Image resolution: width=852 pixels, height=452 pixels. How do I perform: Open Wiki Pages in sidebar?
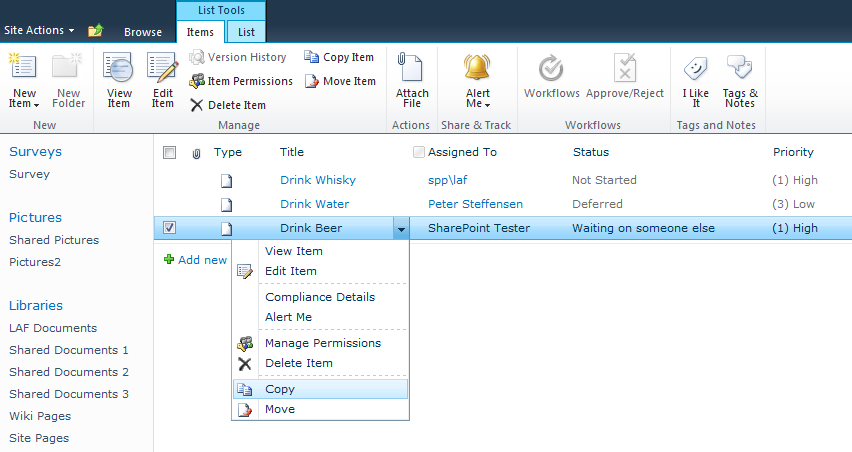tap(40, 416)
